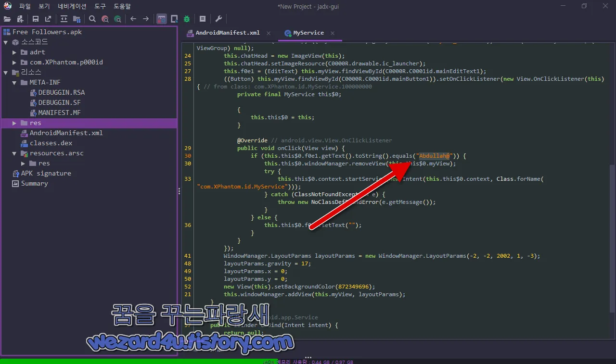Click the Add files toolbar icon
The height and width of the screenshot is (364, 616).
(x=20, y=19)
